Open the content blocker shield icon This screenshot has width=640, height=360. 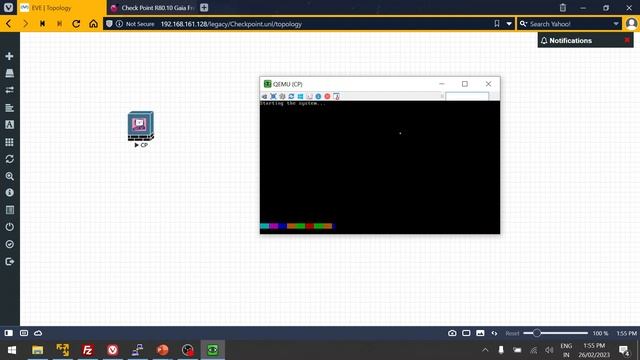point(109,24)
